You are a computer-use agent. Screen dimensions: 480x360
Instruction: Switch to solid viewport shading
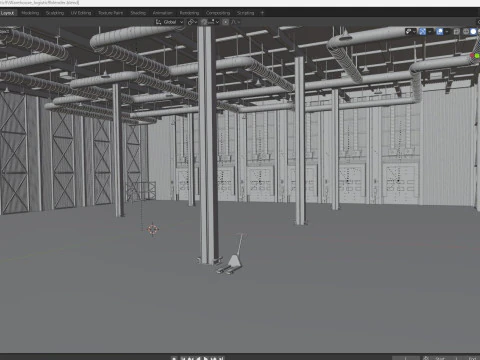[x=473, y=32]
